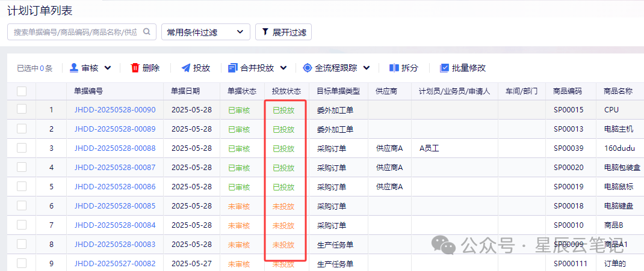
Task: Click the 拆分 button label
Action: click(409, 68)
